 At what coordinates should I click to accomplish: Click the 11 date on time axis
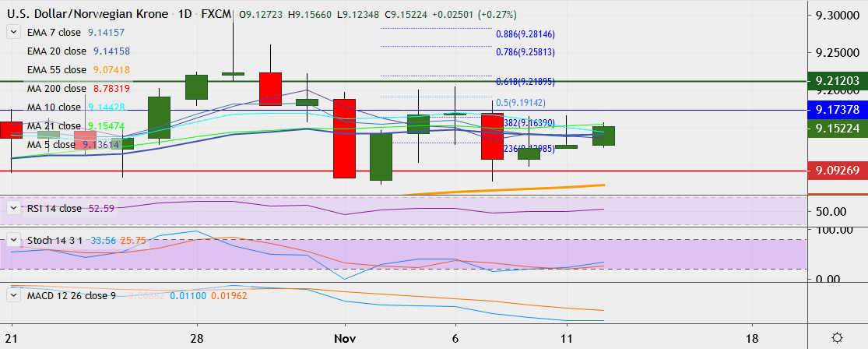point(567,338)
